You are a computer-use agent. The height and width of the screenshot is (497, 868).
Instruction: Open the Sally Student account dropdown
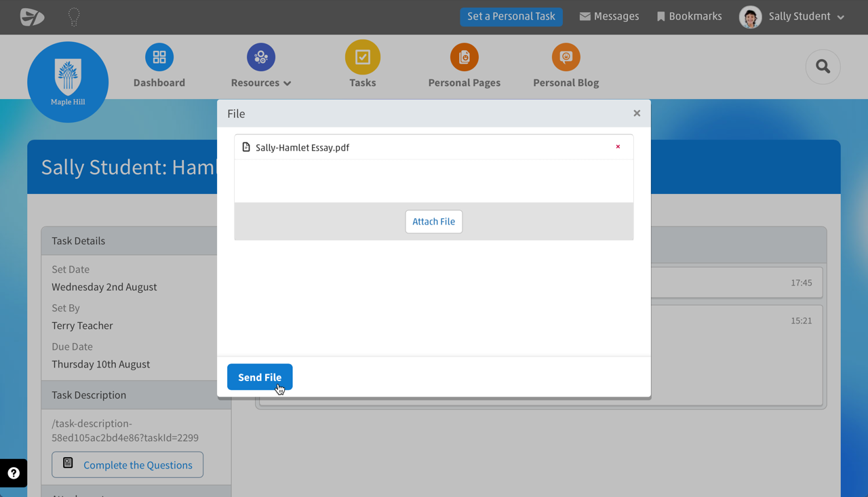click(792, 17)
